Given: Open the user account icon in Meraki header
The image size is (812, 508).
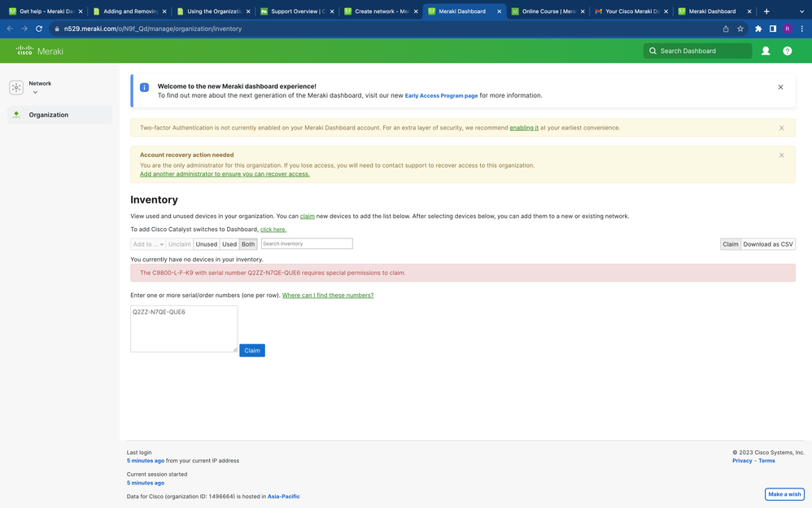Looking at the screenshot, I should (x=766, y=50).
